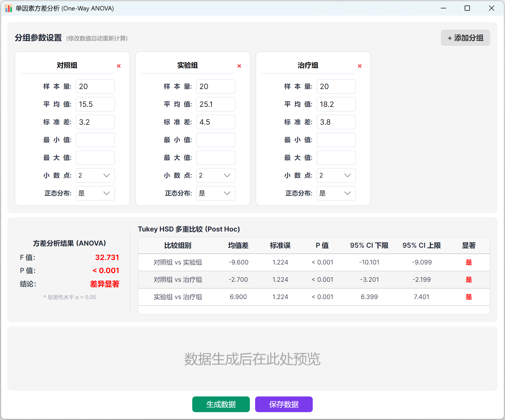
Task: Select the 对照组 vs 实验组 table row
Action: [314, 262]
